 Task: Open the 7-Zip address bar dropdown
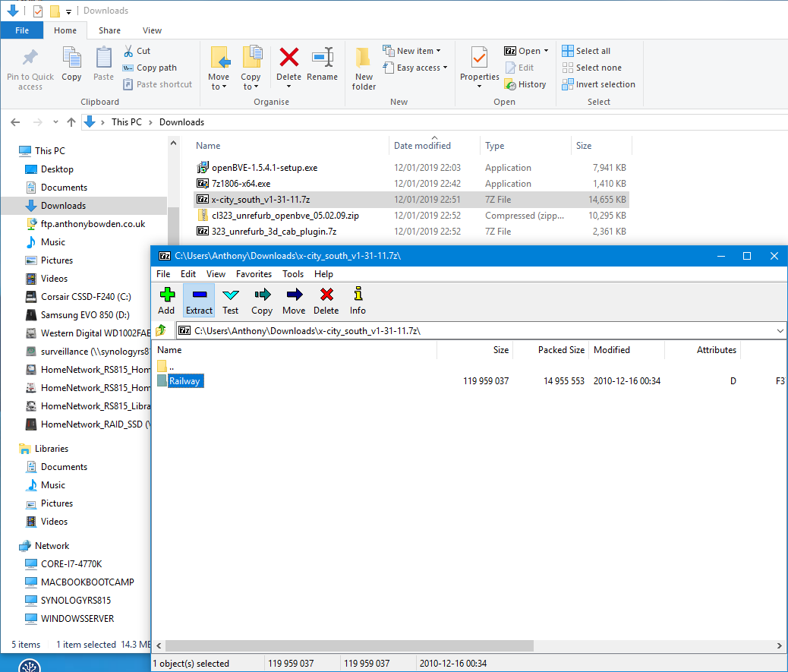click(x=780, y=330)
